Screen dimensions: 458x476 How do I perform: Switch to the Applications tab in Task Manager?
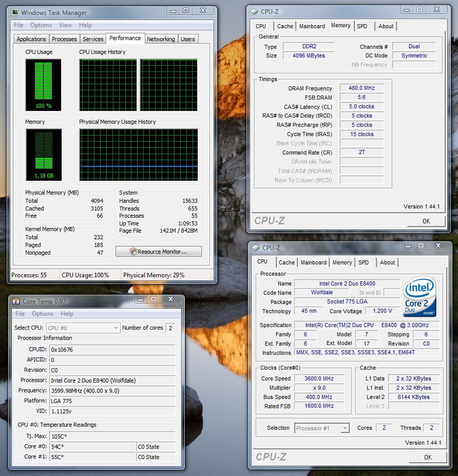(31, 39)
